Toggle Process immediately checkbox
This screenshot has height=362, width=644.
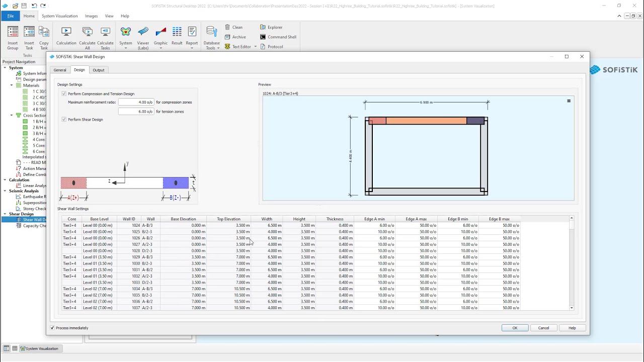[52, 328]
